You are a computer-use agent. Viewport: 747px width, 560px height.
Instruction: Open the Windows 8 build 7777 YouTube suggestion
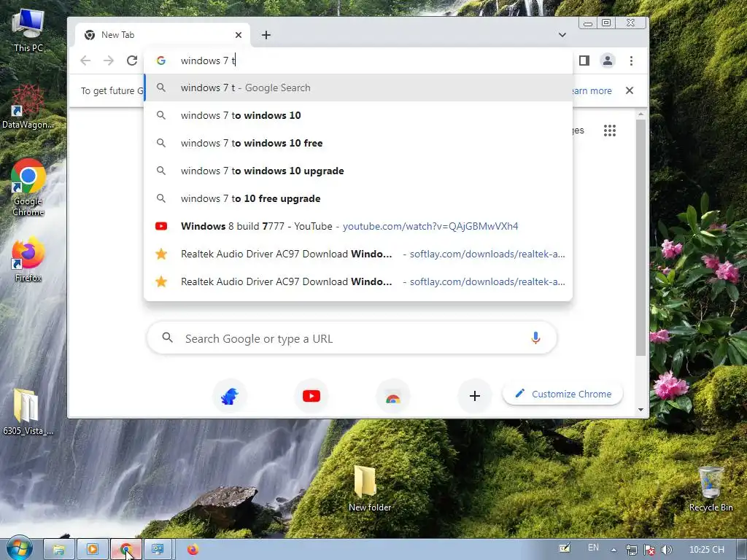point(358,226)
